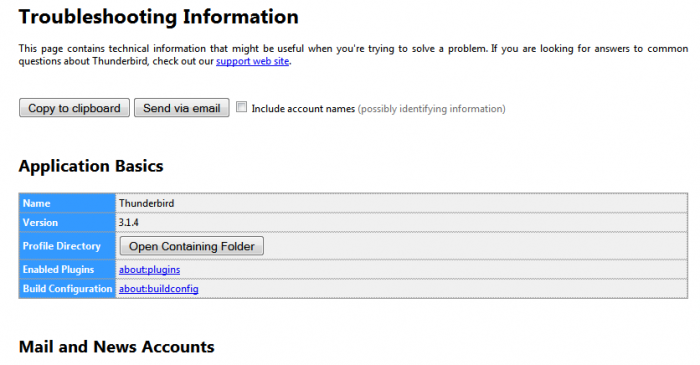
Task: Click the Troubleshooting Information heading
Action: click(158, 17)
